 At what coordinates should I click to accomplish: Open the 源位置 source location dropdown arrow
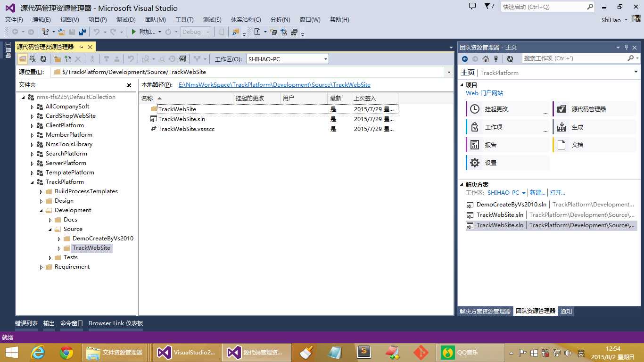point(448,72)
